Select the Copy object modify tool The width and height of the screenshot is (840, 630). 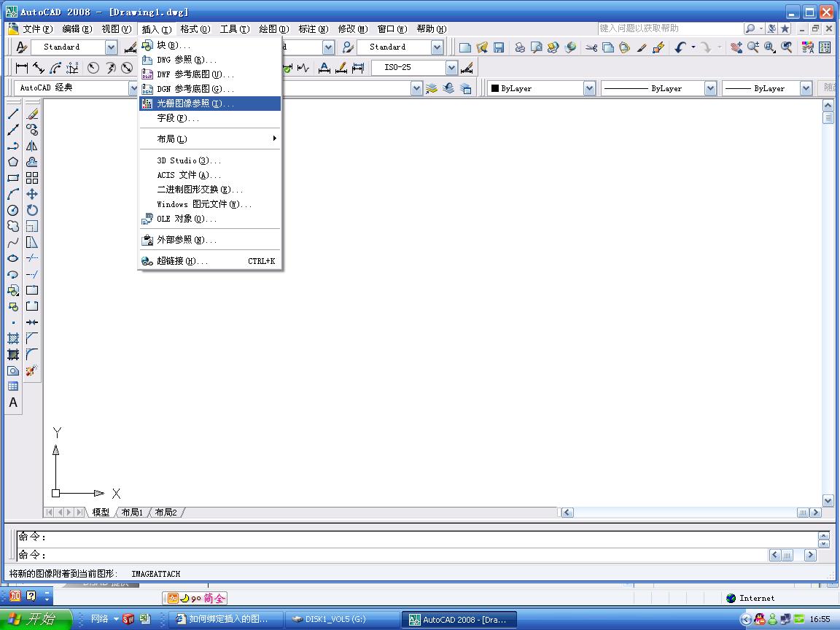click(32, 130)
